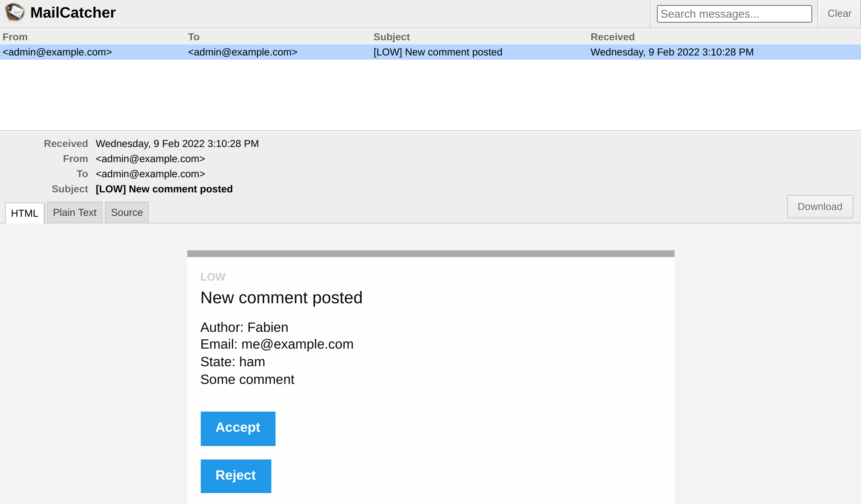Click the Reject button in the email
Image resolution: width=861 pixels, height=504 pixels.
click(x=236, y=475)
